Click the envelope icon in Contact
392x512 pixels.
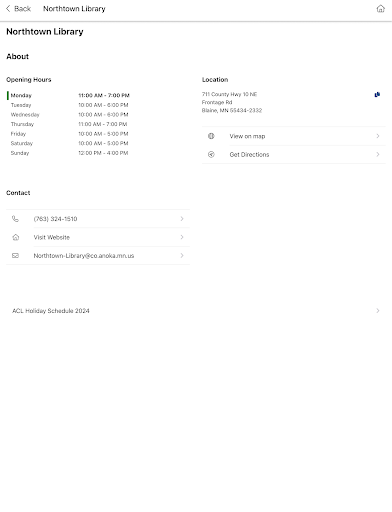click(x=15, y=256)
